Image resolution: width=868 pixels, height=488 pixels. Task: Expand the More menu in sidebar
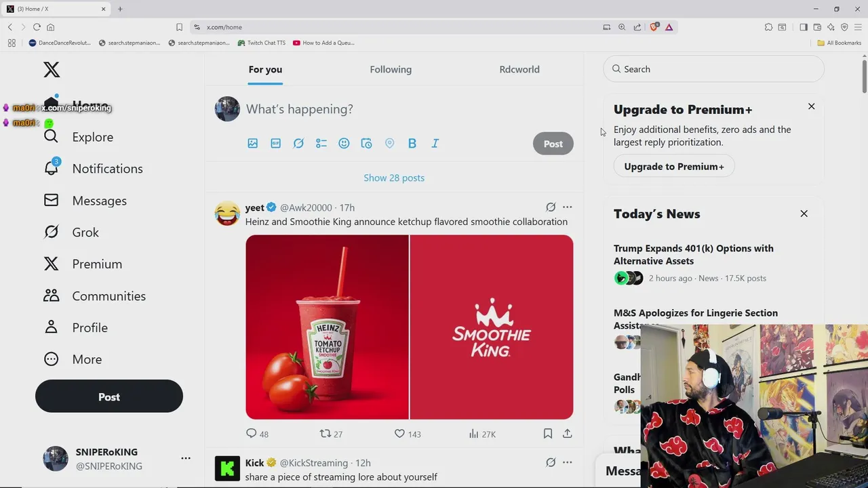pyautogui.click(x=73, y=359)
